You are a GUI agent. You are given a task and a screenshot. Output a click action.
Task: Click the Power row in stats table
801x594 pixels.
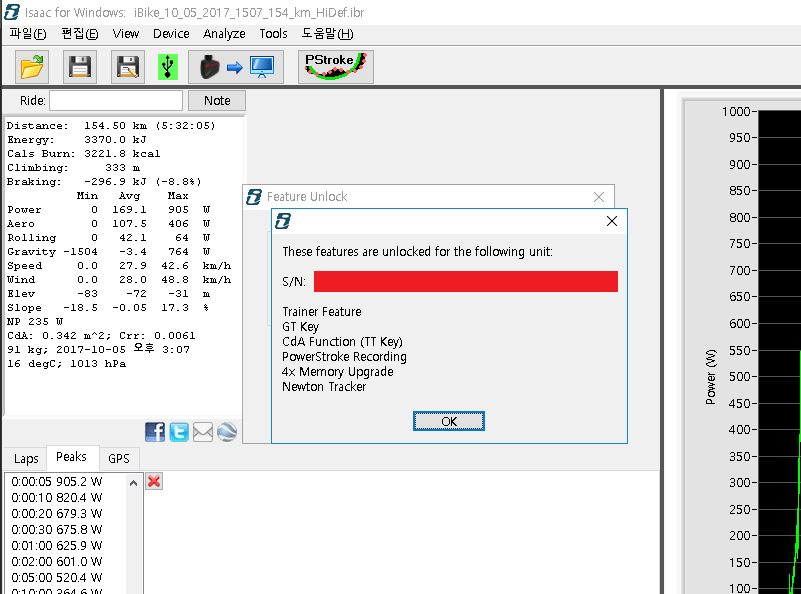point(108,209)
